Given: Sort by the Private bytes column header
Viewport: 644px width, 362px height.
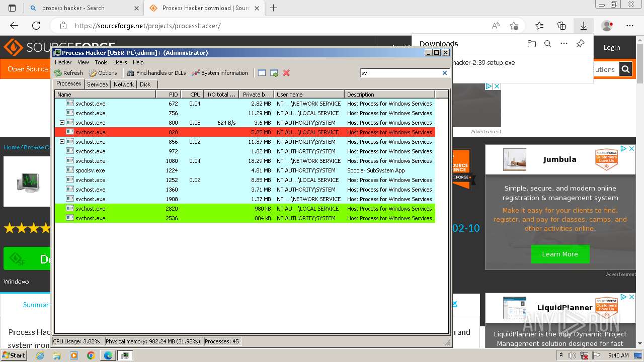Looking at the screenshot, I should click(256, 95).
